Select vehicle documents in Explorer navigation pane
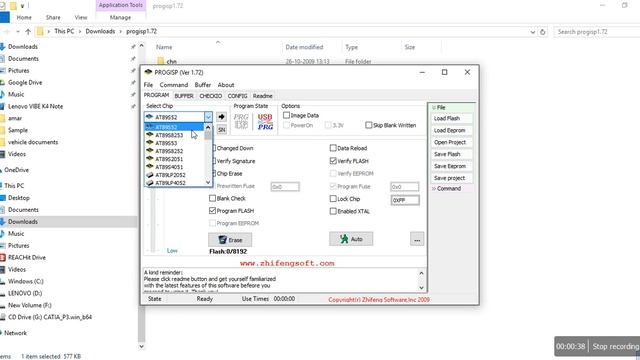 click(33, 142)
